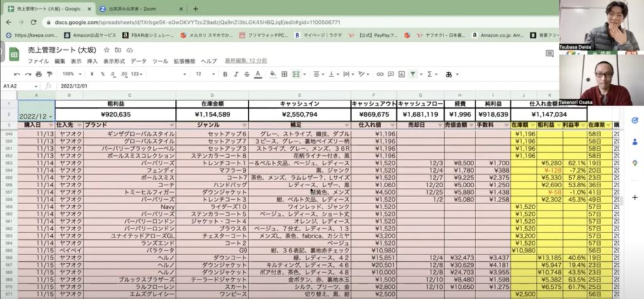The width and height of the screenshot is (644, 299).
Task: Reload the page in browser
Action: point(33,23)
